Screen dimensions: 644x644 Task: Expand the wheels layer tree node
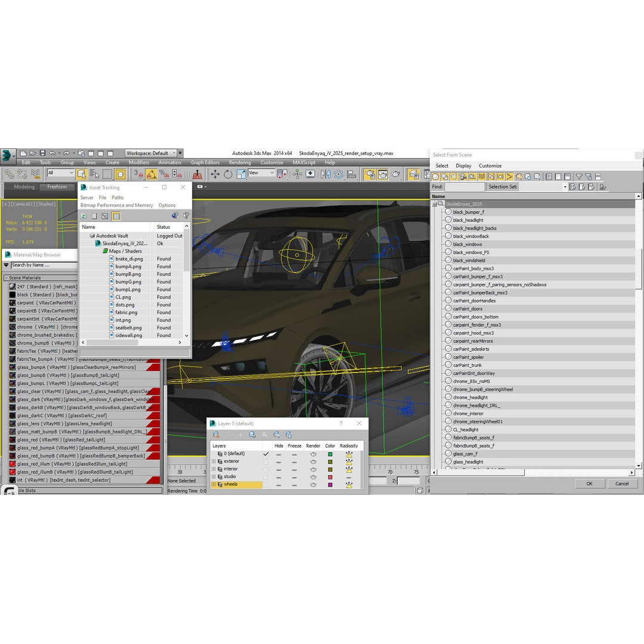(213, 485)
